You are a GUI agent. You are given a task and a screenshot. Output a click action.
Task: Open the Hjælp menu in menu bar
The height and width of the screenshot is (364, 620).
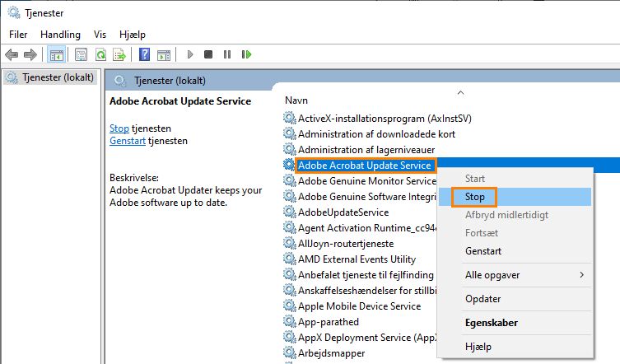point(133,35)
